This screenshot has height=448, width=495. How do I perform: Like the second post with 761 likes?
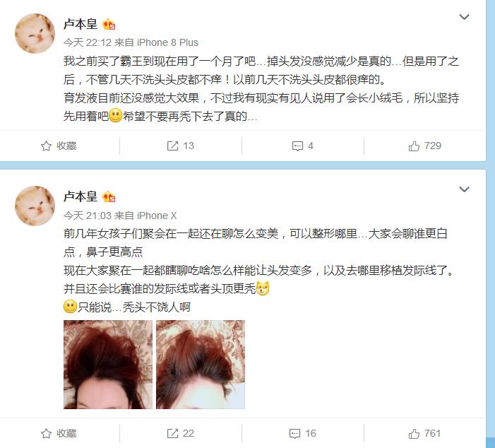(414, 433)
